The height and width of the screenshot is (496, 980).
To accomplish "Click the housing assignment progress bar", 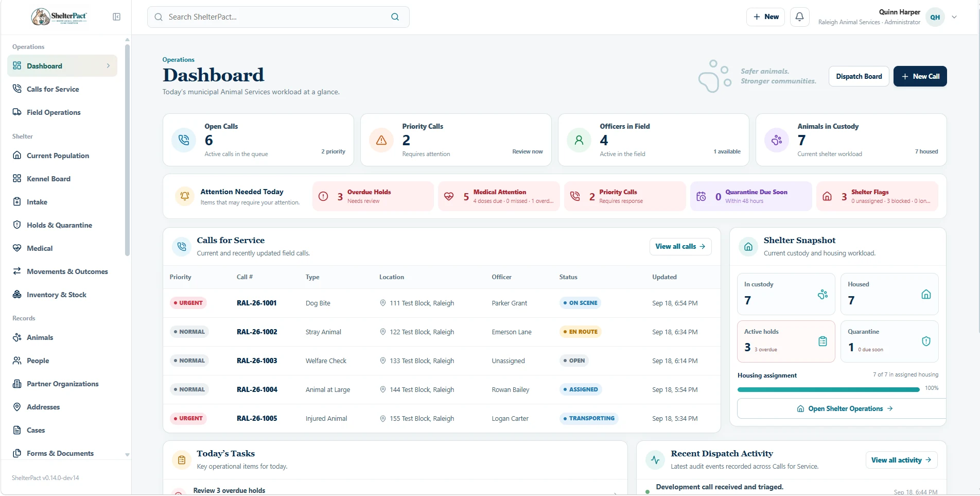I will click(x=828, y=389).
